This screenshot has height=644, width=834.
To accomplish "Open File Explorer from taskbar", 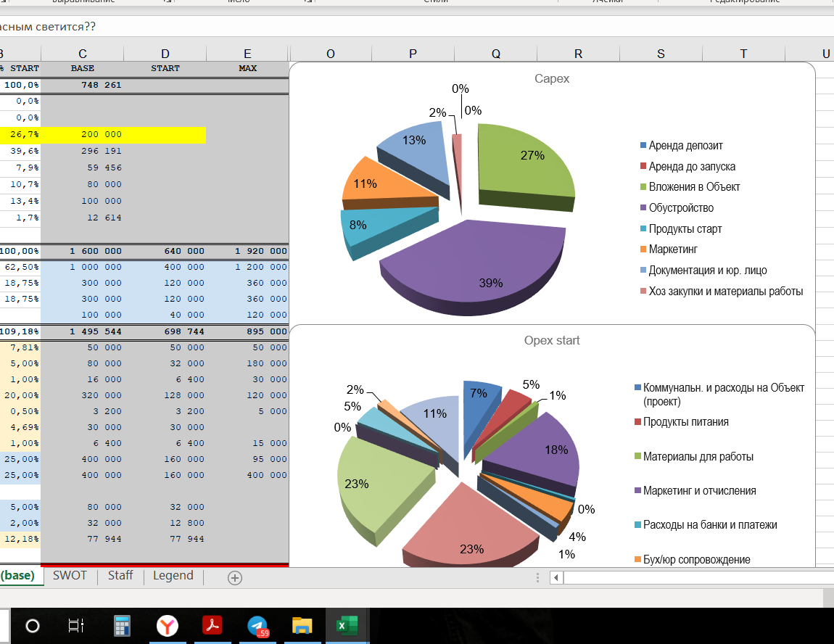I will (x=302, y=626).
